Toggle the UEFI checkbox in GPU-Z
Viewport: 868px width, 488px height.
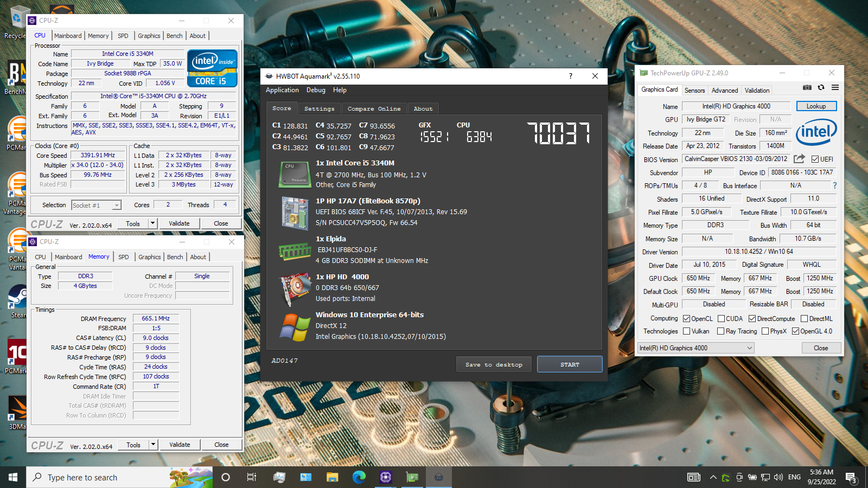(x=815, y=159)
